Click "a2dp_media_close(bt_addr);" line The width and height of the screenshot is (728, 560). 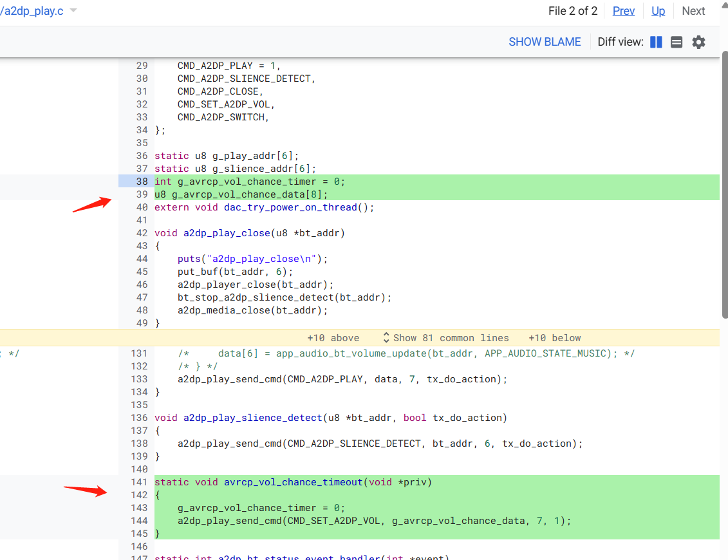252,311
